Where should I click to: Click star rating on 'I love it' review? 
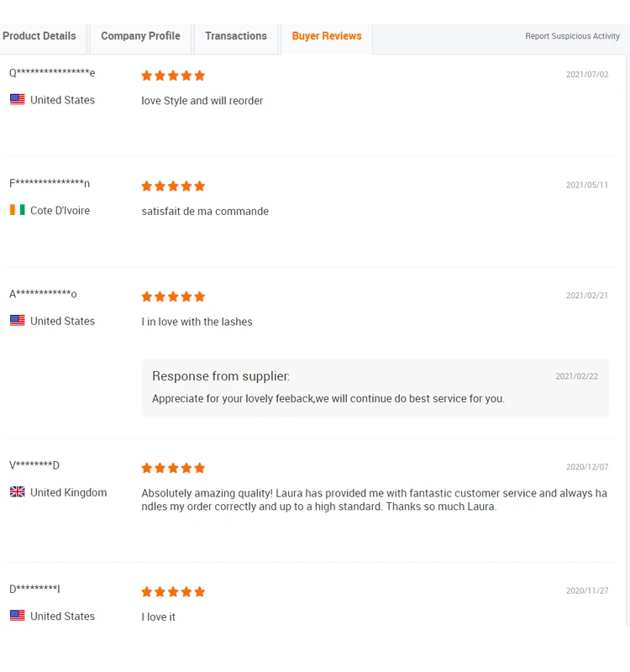[173, 592]
